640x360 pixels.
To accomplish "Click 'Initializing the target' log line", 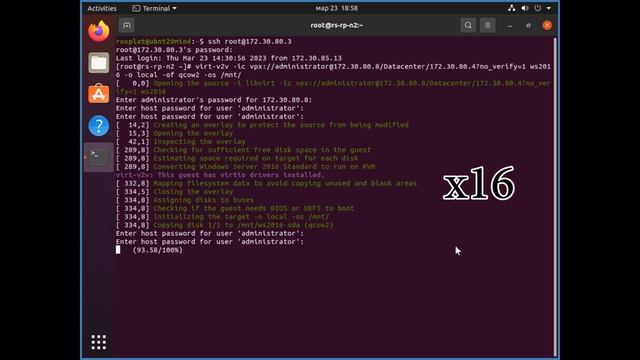I will 222,217.
